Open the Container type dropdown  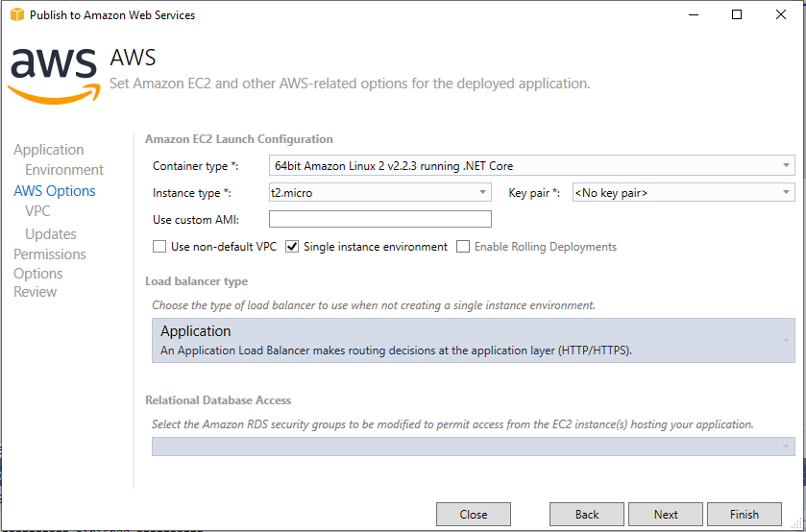click(x=530, y=165)
